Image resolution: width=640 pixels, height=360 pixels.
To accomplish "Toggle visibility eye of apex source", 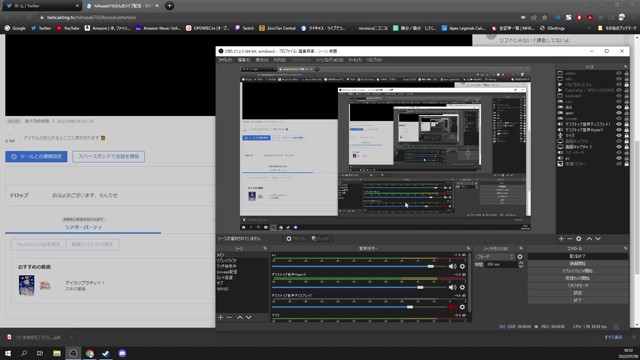I will [x=619, y=113].
